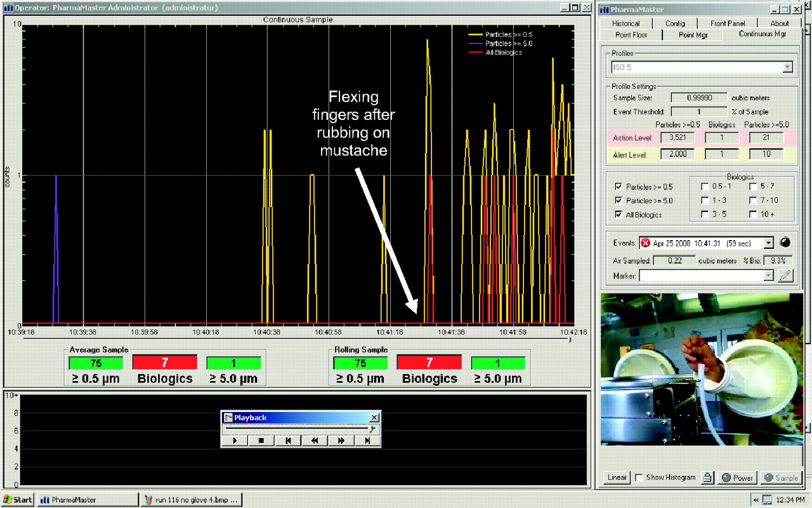
Task: Click the Playback window title icon
Action: [x=228, y=417]
